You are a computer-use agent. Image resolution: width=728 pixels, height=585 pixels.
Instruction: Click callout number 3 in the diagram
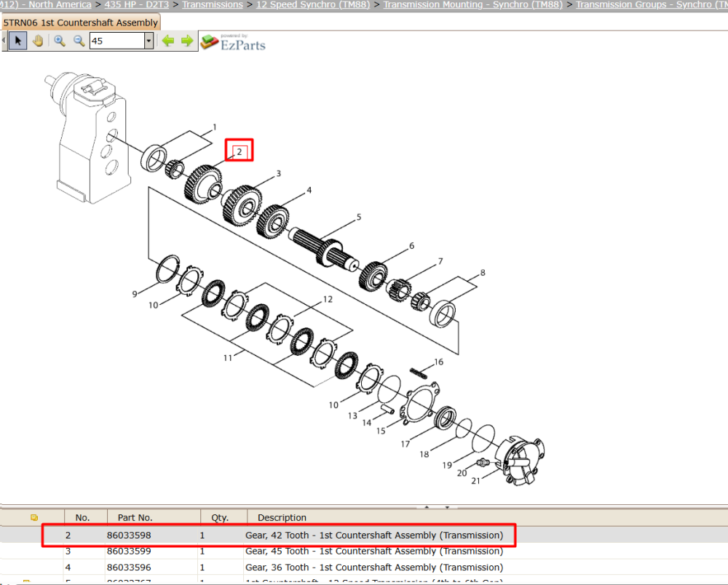[279, 173]
